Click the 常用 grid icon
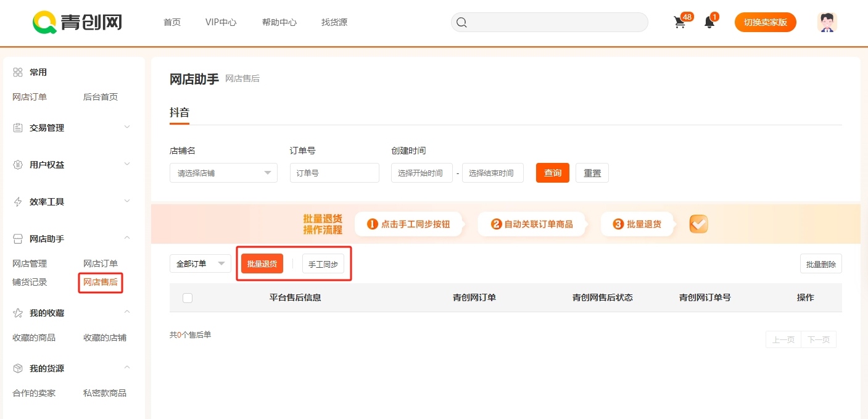868x419 pixels. point(18,72)
